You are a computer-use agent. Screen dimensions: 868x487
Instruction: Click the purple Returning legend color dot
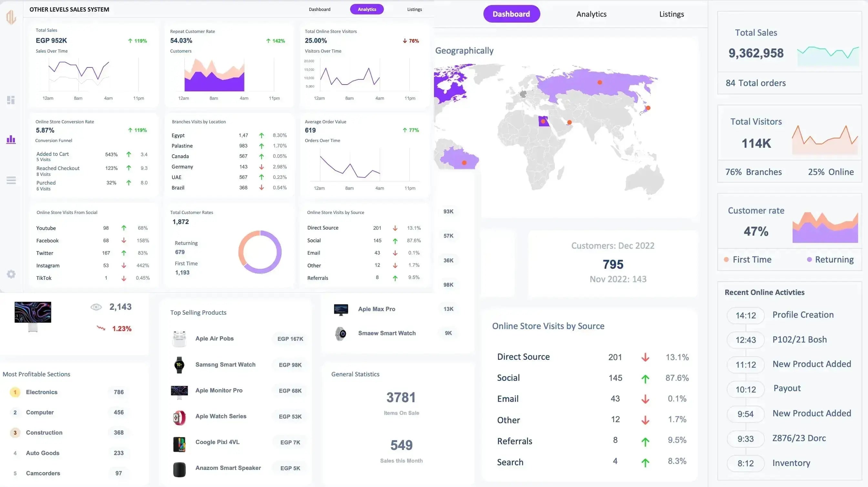point(810,259)
